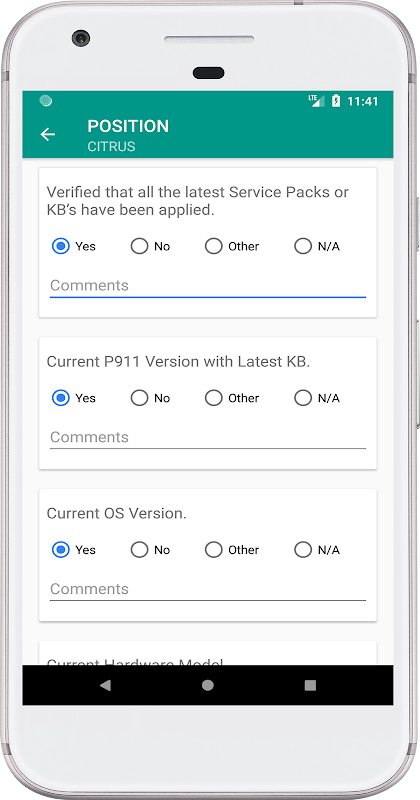
Task: Tap the Android home circle button
Action: click(x=208, y=685)
